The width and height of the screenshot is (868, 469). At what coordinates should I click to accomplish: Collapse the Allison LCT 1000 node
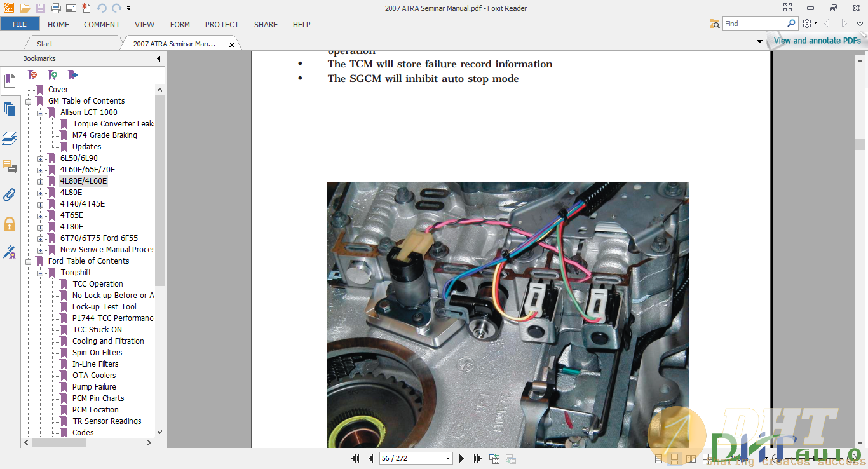41,112
